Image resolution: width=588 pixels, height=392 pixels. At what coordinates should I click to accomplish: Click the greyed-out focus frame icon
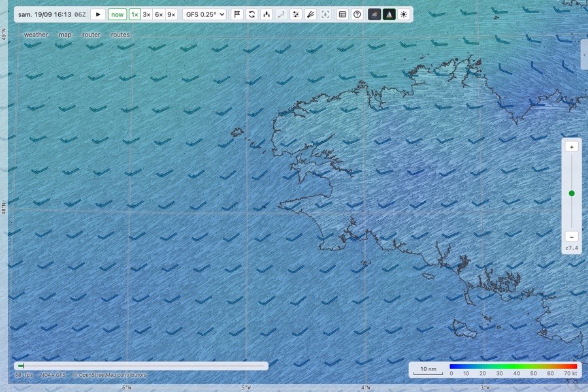coord(325,14)
